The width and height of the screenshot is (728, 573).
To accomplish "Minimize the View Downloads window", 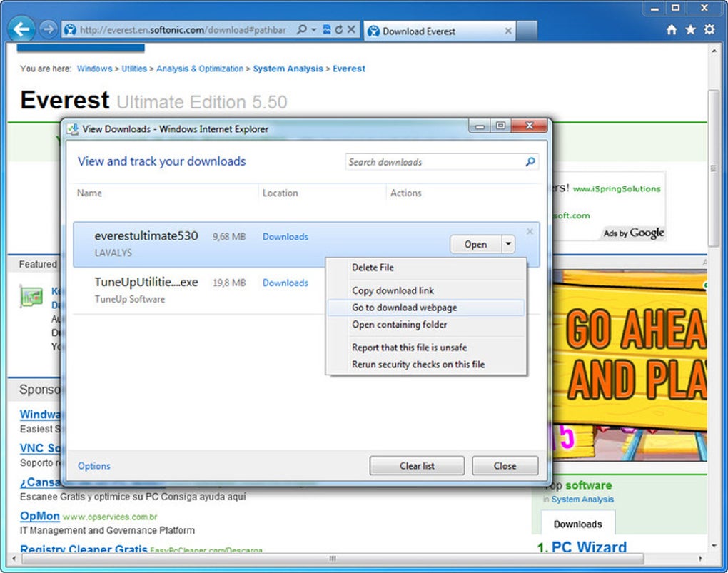I will (480, 126).
